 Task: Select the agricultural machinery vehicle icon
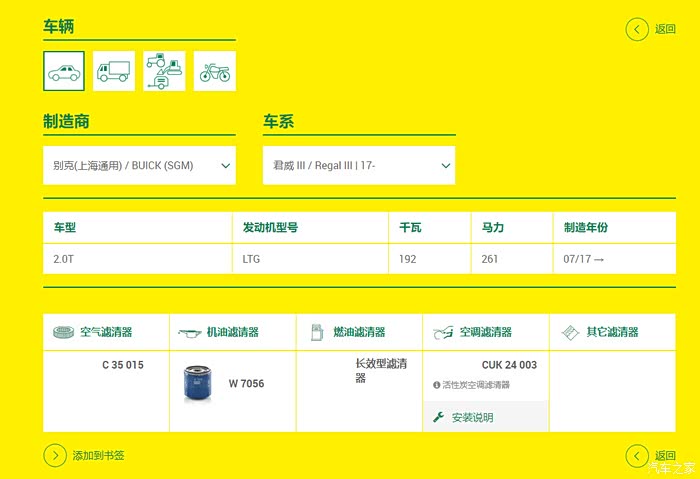164,72
